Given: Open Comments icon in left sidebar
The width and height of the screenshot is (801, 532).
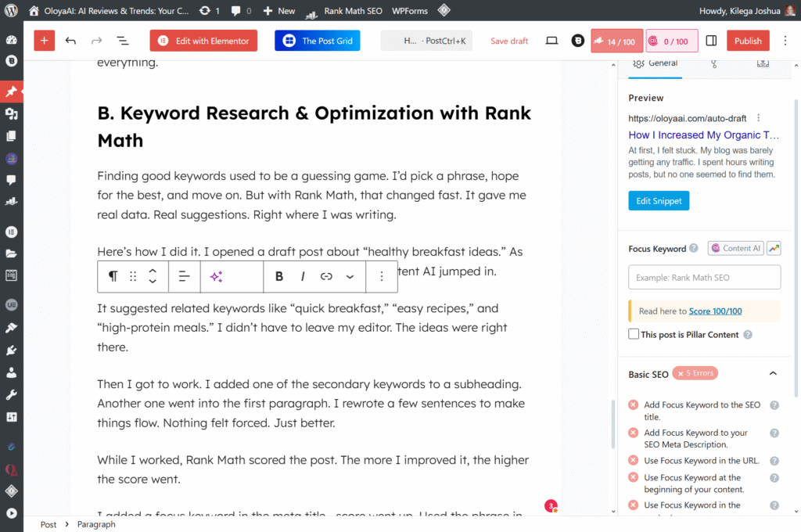Looking at the screenshot, I should (x=11, y=180).
